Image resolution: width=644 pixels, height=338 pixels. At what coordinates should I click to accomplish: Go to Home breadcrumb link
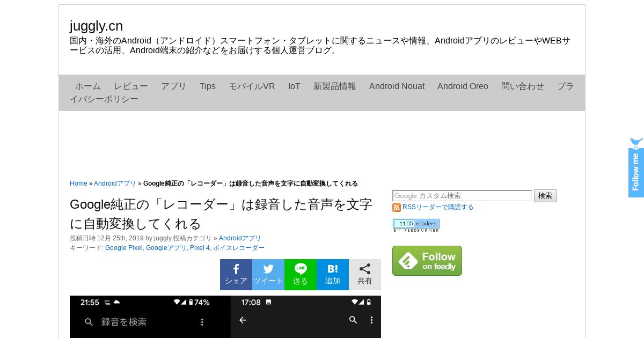coord(78,183)
